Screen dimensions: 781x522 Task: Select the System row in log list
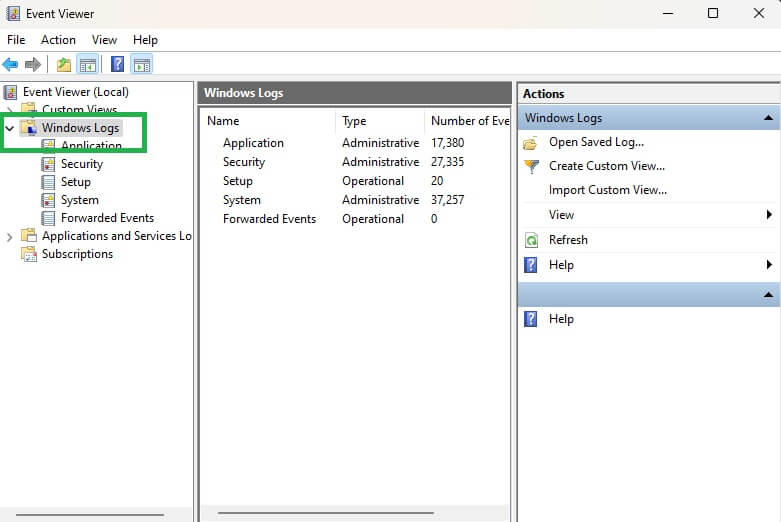tap(242, 200)
